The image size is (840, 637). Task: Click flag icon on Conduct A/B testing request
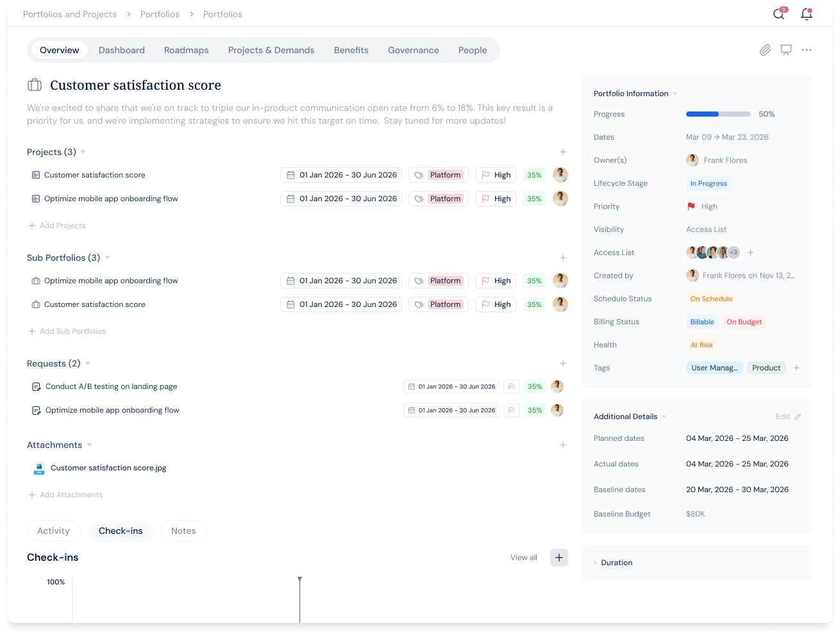pyautogui.click(x=512, y=386)
